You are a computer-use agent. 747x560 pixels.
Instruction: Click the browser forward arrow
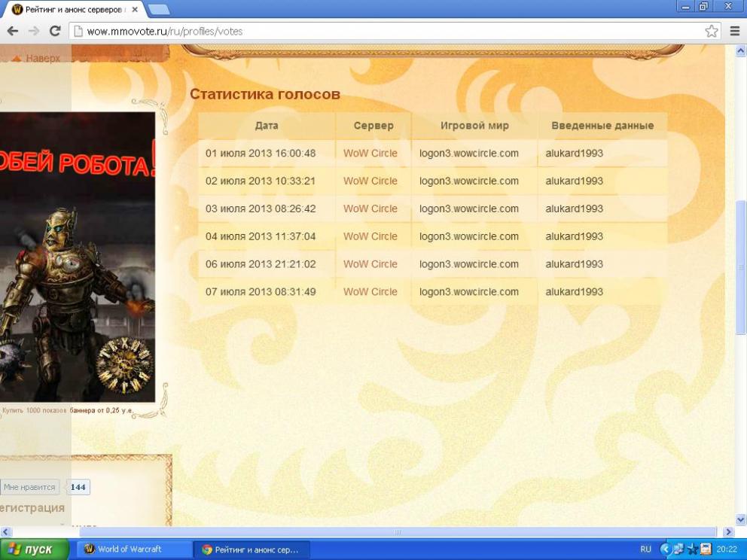[x=33, y=31]
